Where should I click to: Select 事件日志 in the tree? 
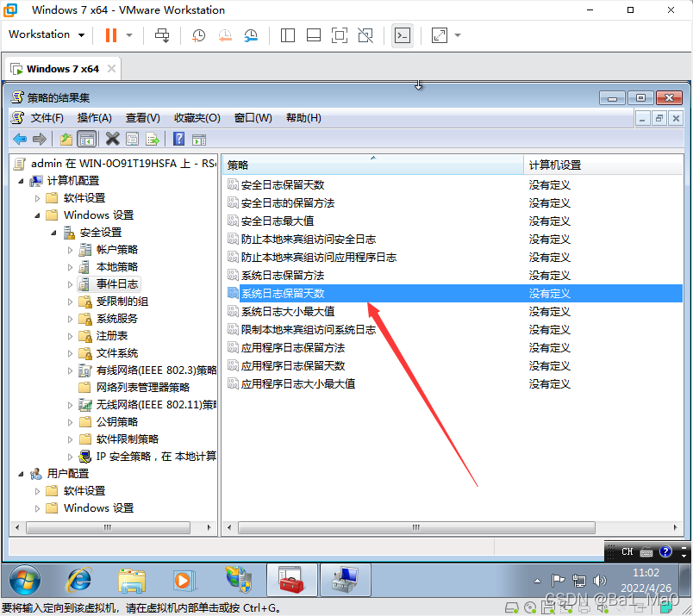tap(117, 284)
